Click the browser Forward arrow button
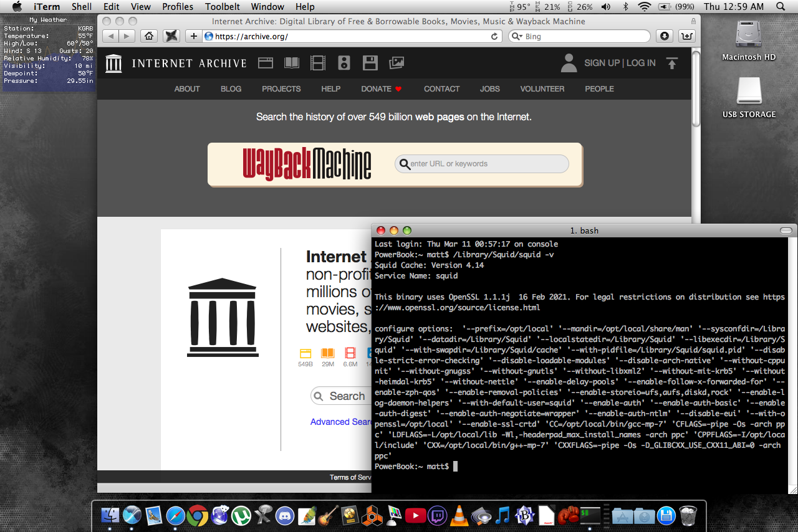This screenshot has width=798, height=532. point(127,36)
